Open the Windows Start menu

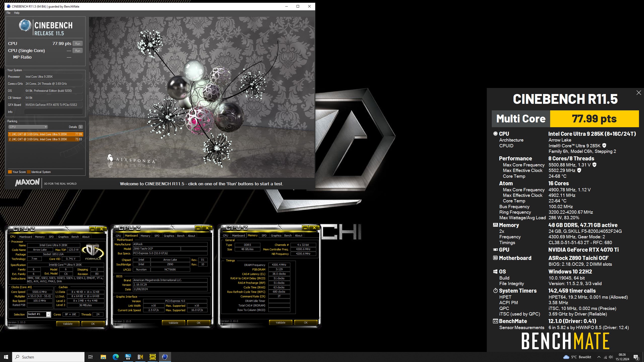tap(6, 357)
